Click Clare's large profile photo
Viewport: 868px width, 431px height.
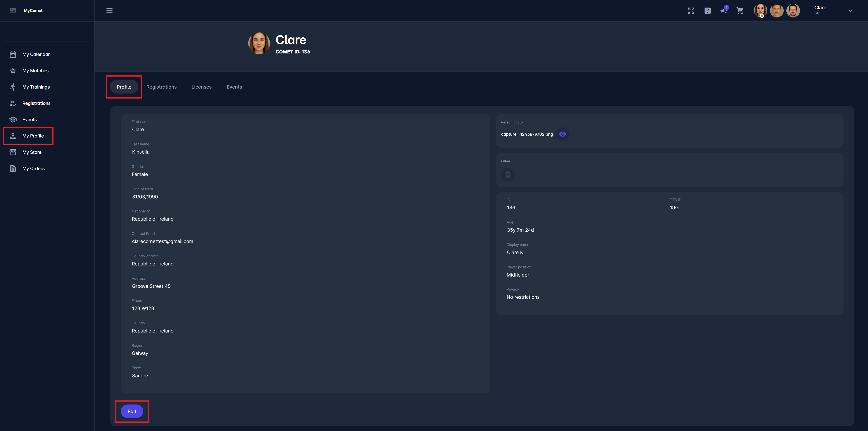pyautogui.click(x=259, y=43)
